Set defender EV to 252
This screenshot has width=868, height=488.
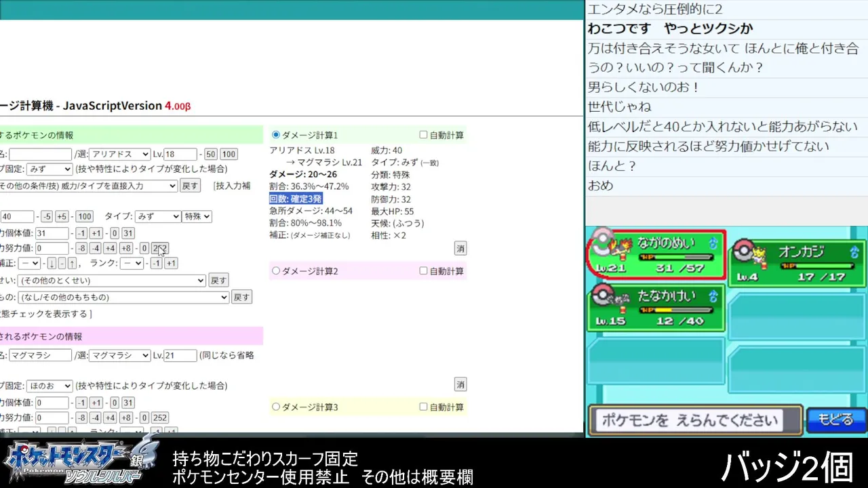click(x=160, y=418)
